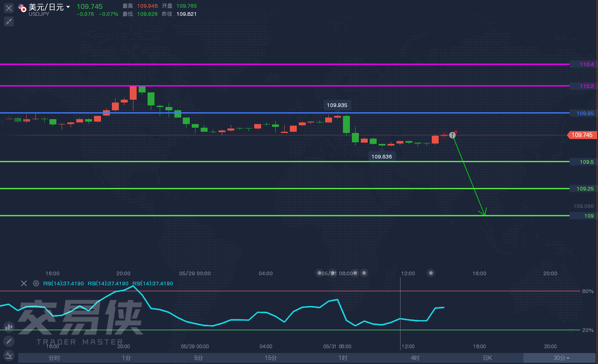The width and height of the screenshot is (598, 364).
Task: Switch to 分时 timeframe tab
Action: coord(54,358)
